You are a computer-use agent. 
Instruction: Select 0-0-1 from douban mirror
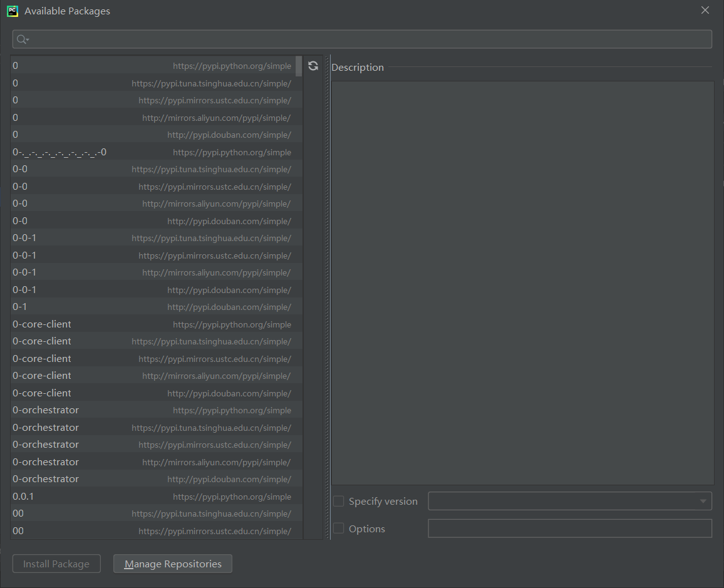click(157, 290)
